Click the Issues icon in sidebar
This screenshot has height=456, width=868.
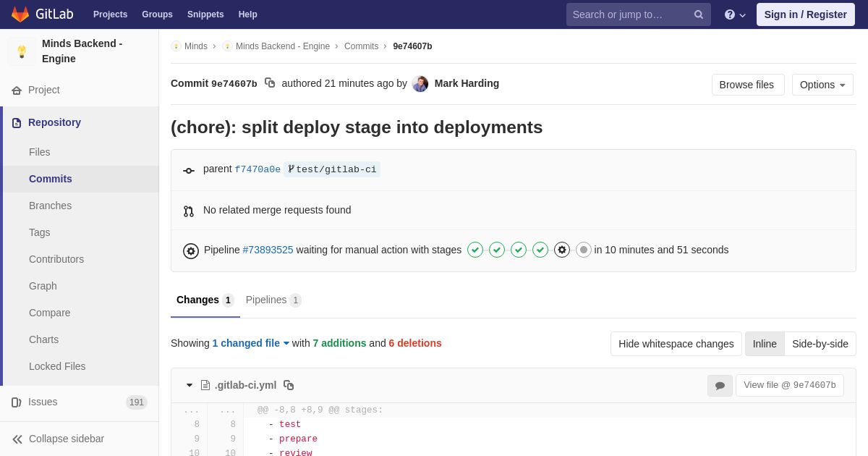point(17,402)
